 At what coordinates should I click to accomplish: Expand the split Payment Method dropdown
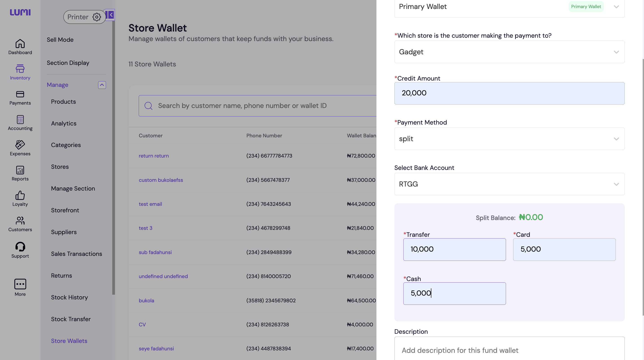509,139
